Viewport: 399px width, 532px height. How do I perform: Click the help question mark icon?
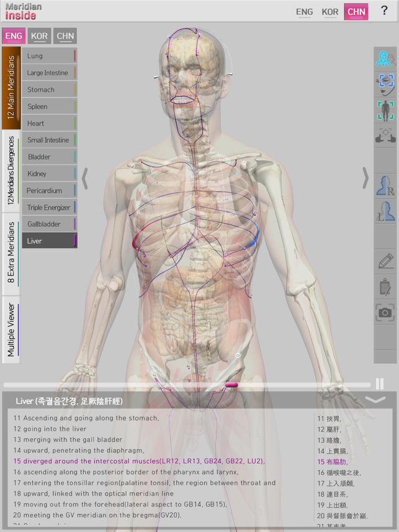(384, 11)
